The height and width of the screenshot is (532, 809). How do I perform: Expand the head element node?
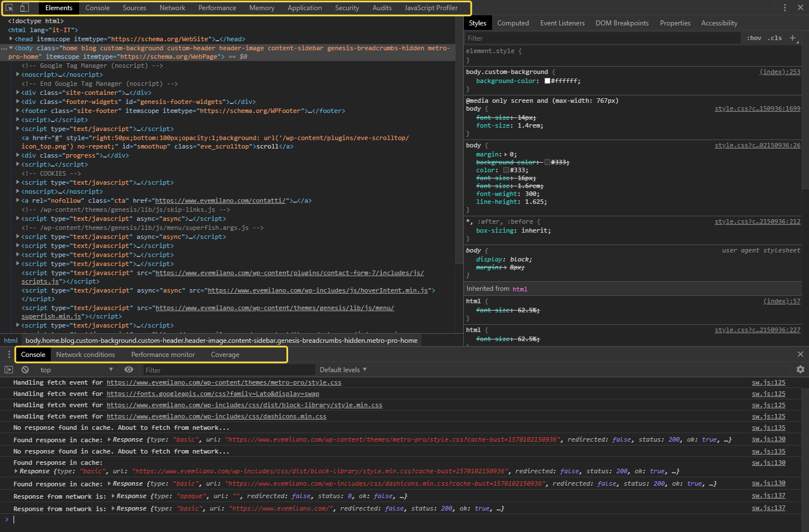pyautogui.click(x=11, y=39)
